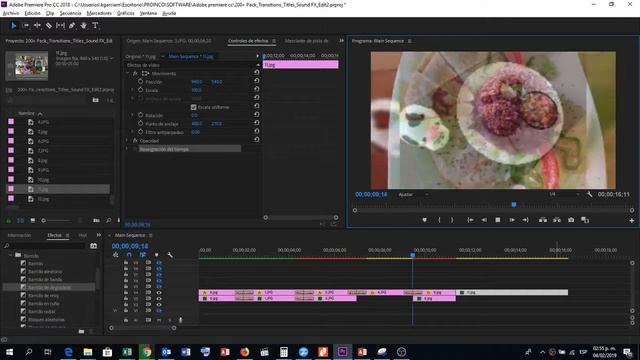Open the Marcadores menu
640x360 pixels.
[x=99, y=13]
